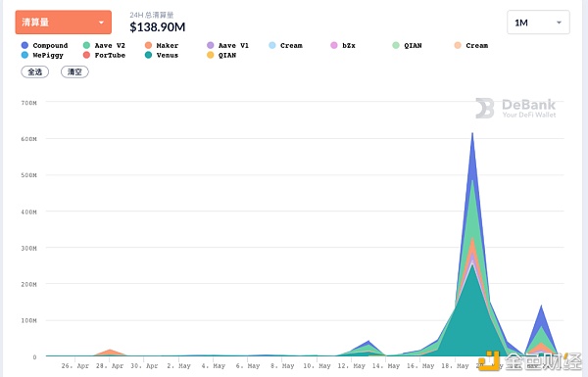Open the orange 清算量 metric dropdown
Viewport: 588px width, 377px height.
(x=64, y=23)
